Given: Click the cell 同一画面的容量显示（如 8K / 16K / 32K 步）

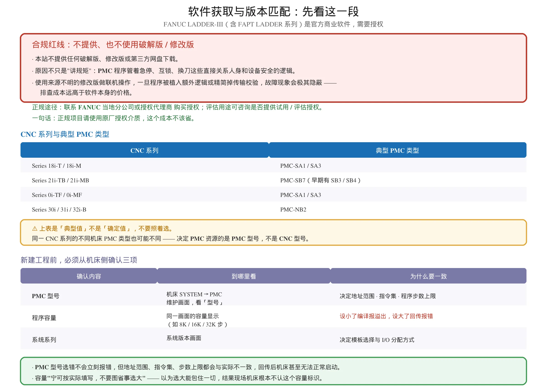Looking at the screenshot, I should point(197,320).
